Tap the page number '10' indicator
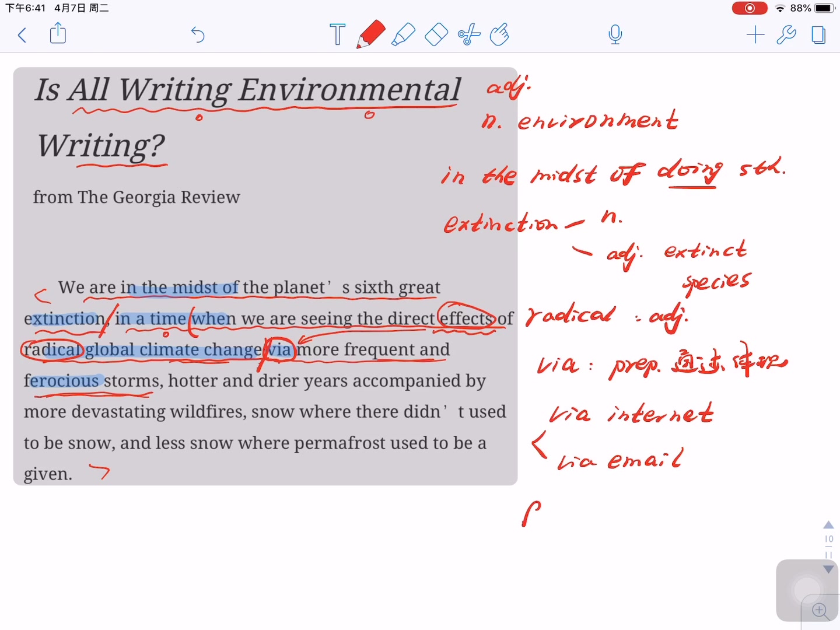This screenshot has width=840, height=630. [828, 539]
